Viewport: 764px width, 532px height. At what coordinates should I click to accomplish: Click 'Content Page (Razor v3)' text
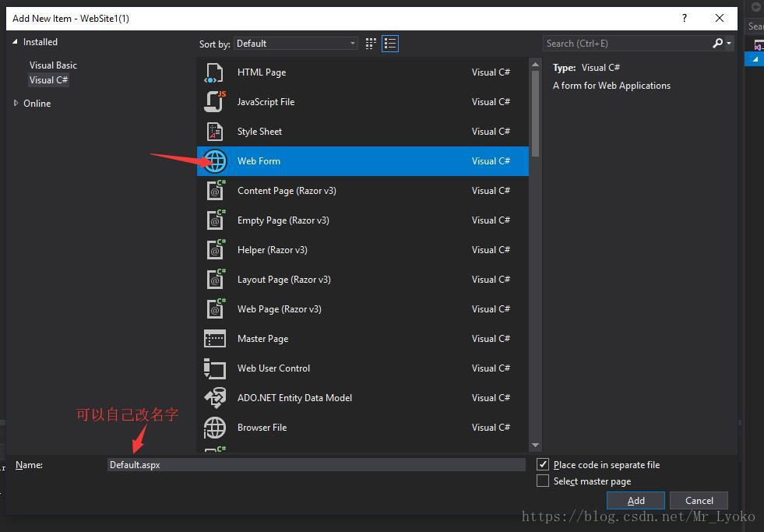coord(287,191)
